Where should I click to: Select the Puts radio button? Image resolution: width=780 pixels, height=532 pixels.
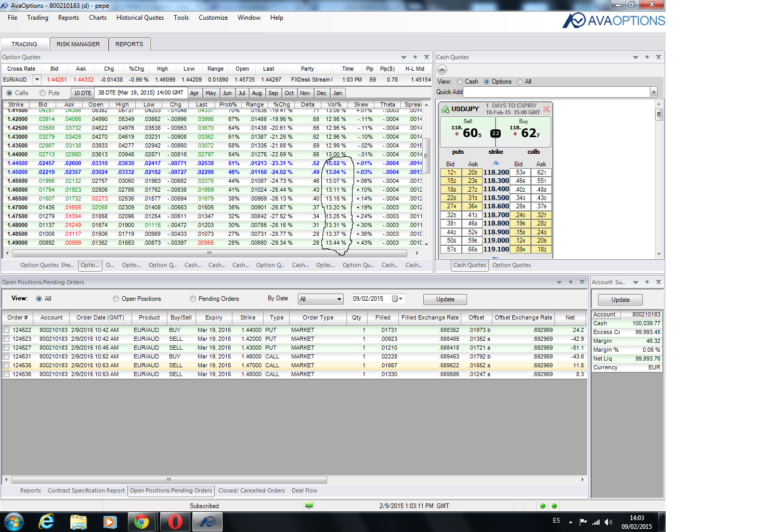click(43, 93)
